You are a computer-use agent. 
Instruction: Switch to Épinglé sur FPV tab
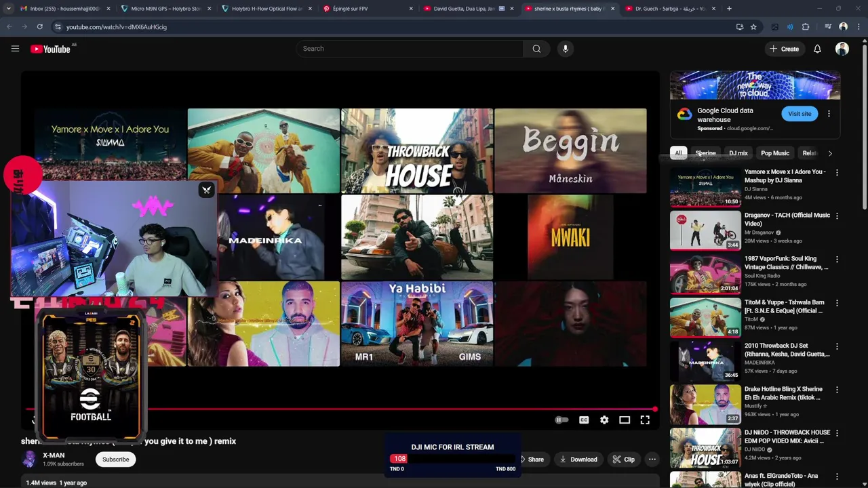[366, 9]
